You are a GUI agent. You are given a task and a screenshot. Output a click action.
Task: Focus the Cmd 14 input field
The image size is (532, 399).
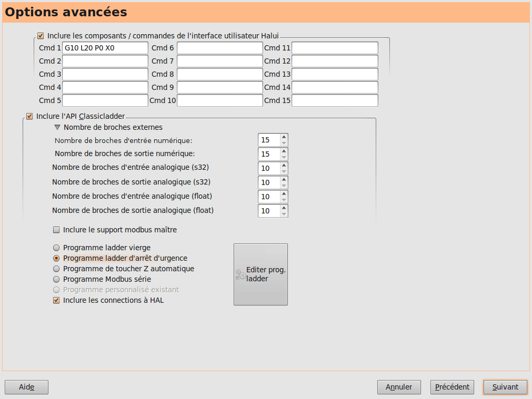coord(335,87)
